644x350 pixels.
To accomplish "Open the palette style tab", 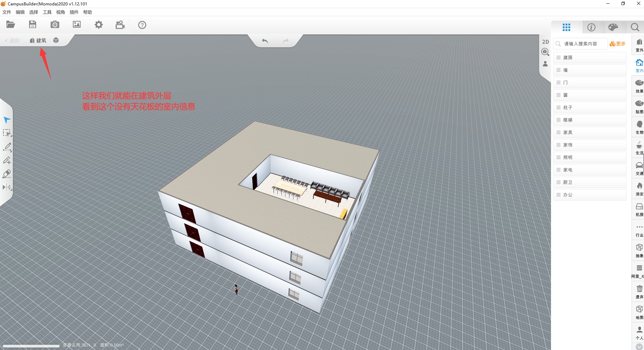I will [613, 27].
